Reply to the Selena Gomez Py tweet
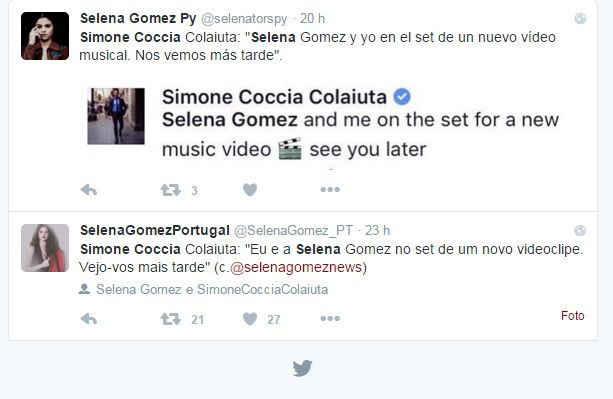This screenshot has width=613, height=399. point(89,190)
